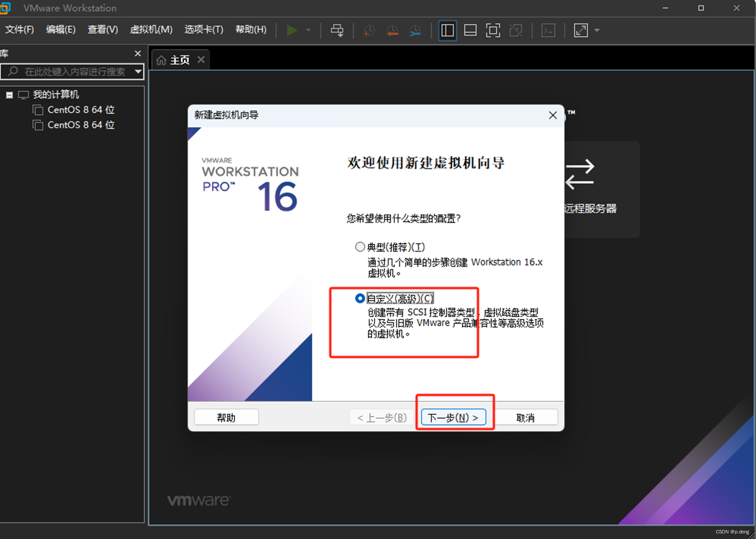Select the first CentOS 8 64 位 VM
756x539 pixels.
point(81,110)
